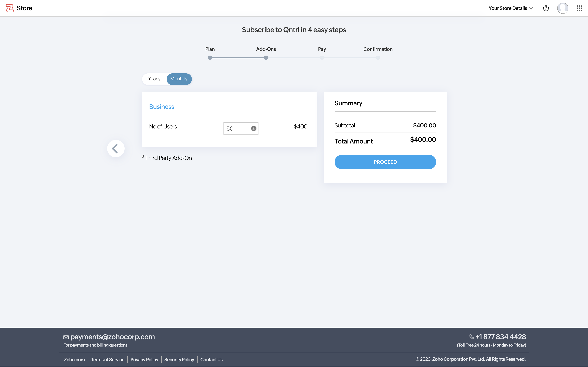Click the phone icon in footer
The height and width of the screenshot is (367, 588).
click(x=472, y=337)
